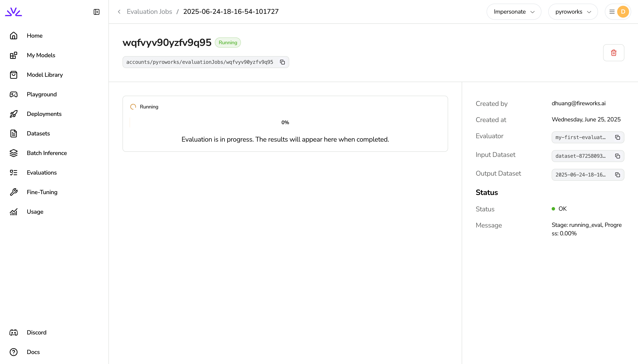Open My Models page
This screenshot has width=638, height=364.
(x=41, y=55)
